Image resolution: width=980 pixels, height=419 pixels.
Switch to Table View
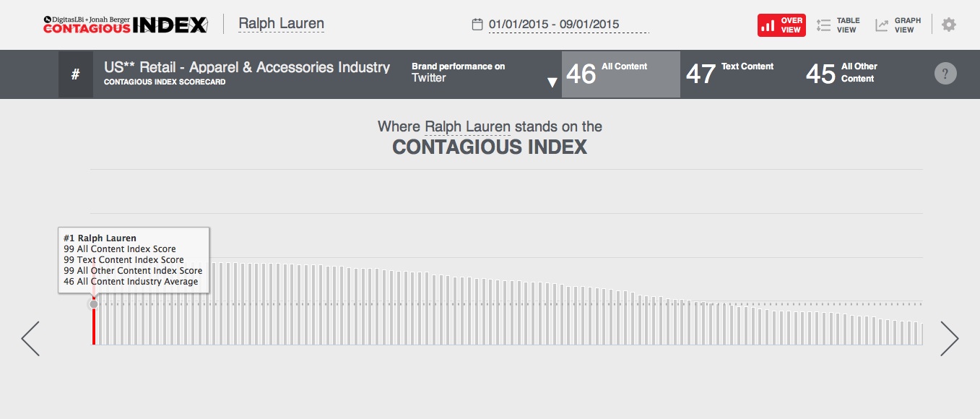(x=838, y=25)
